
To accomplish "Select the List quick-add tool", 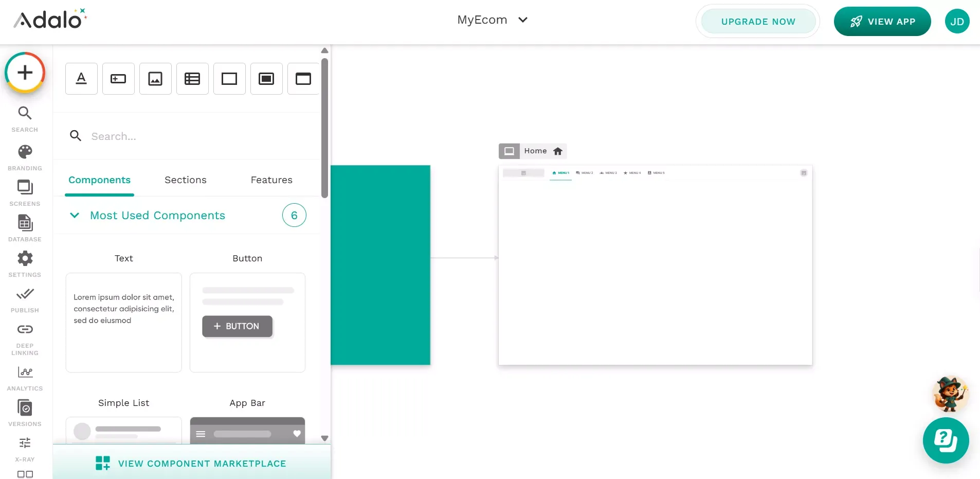I will pos(192,79).
